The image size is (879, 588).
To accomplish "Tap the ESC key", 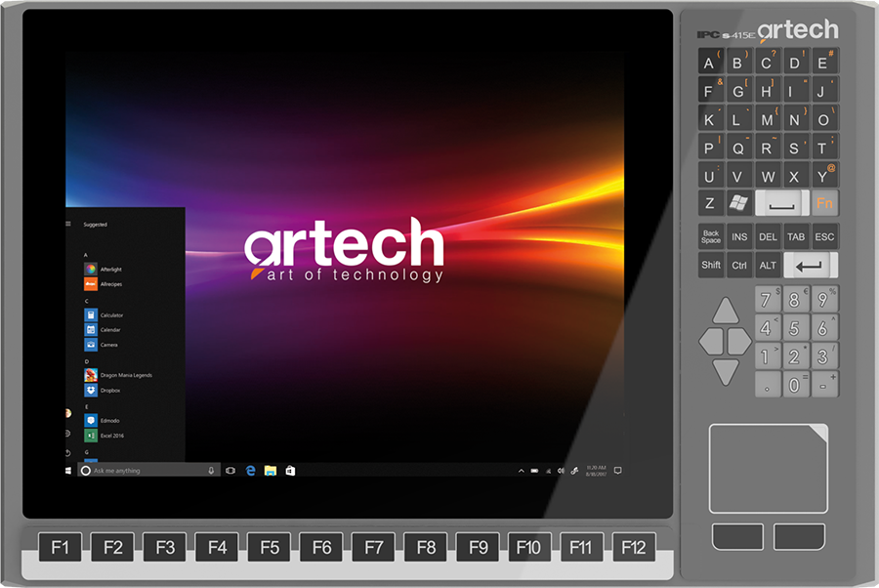I will pyautogui.click(x=824, y=236).
